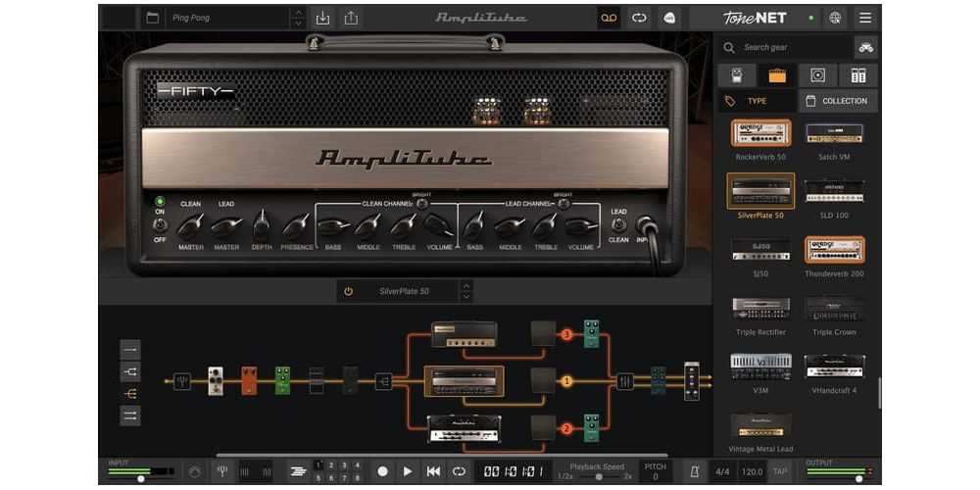Select scene slot 2
This screenshot has width=980, height=490.
[331, 465]
